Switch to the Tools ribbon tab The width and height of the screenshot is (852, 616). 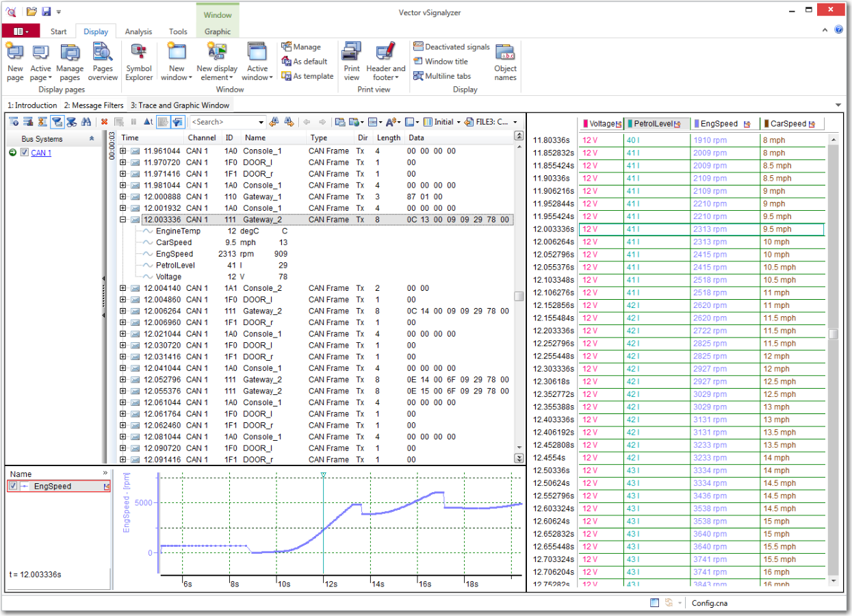point(178,31)
